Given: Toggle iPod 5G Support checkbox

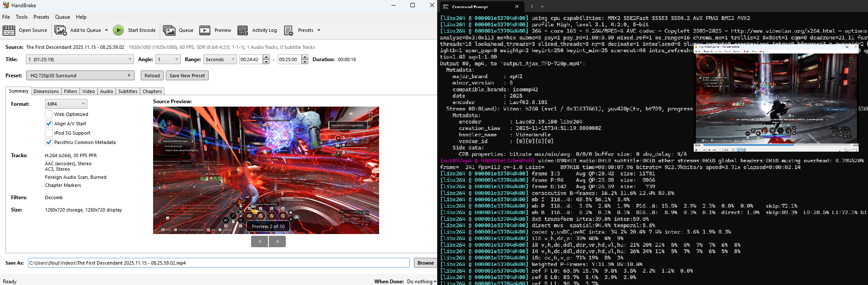Looking at the screenshot, I should click(x=49, y=133).
